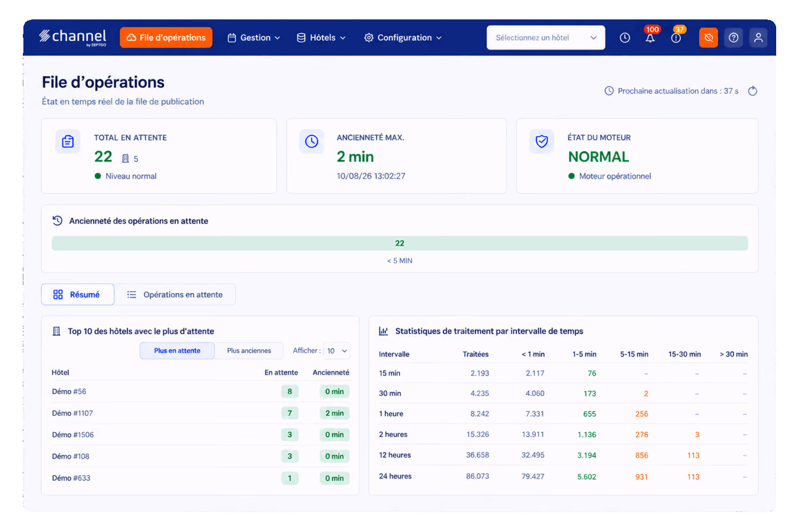Toggle the orange crossed-eye visibility button
799x532 pixels.
click(x=708, y=38)
